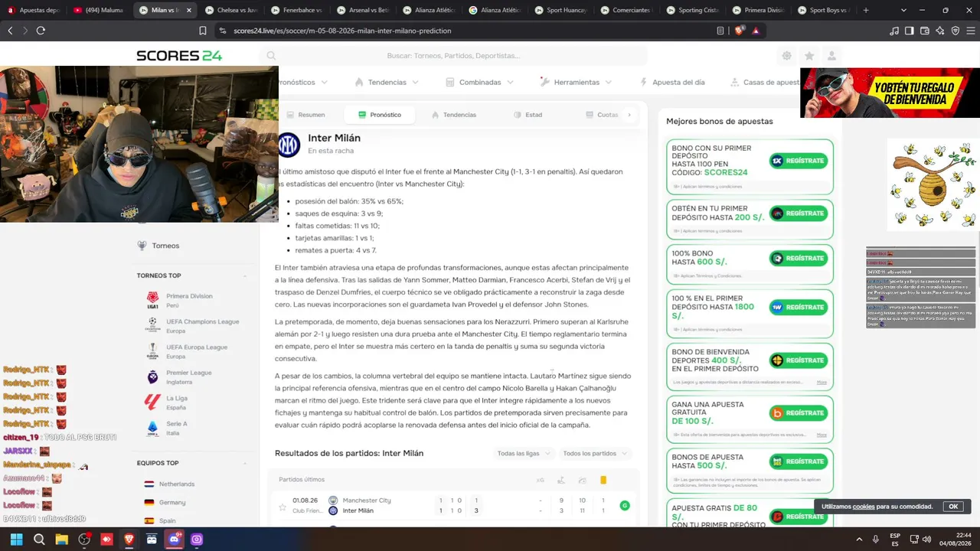Expand the Combinadas navigation dropdown
980x551 pixels.
click(480, 82)
